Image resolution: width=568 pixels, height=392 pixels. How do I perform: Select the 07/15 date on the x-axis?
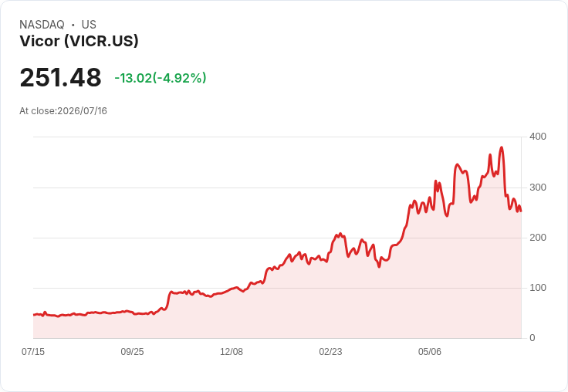[33, 352]
